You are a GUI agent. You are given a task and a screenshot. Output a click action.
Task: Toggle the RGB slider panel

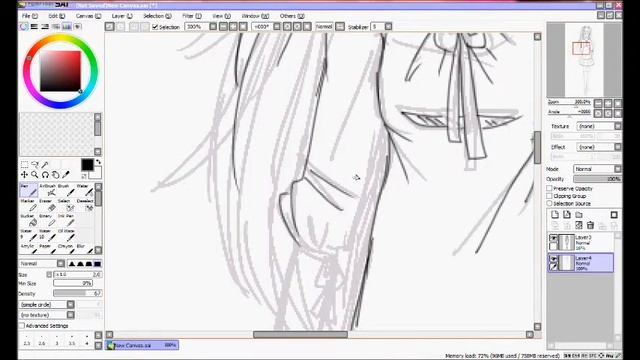tap(34, 27)
